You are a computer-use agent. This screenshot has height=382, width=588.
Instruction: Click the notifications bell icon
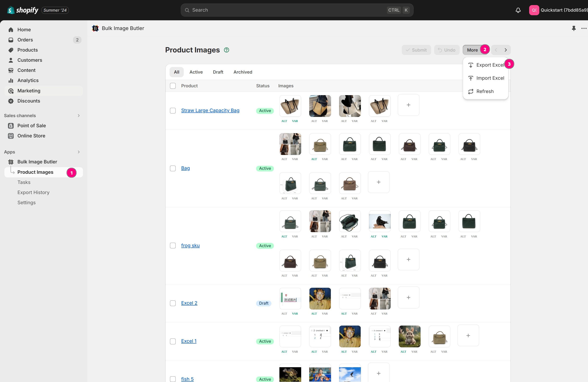[518, 10]
